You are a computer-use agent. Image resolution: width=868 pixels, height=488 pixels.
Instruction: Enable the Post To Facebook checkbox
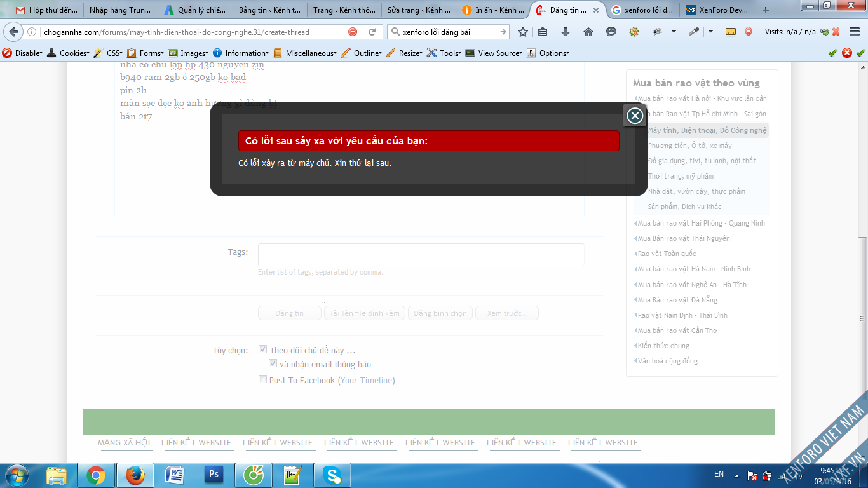pos(262,379)
